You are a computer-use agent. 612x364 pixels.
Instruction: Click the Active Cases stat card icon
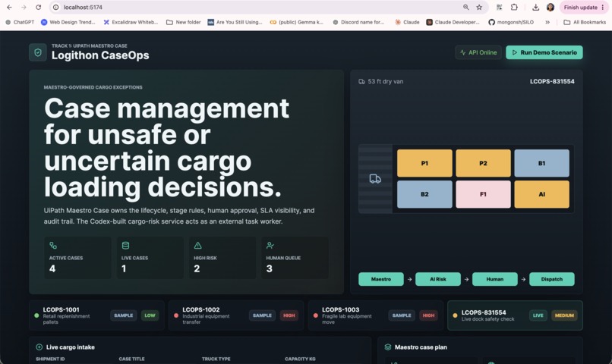[x=53, y=246]
